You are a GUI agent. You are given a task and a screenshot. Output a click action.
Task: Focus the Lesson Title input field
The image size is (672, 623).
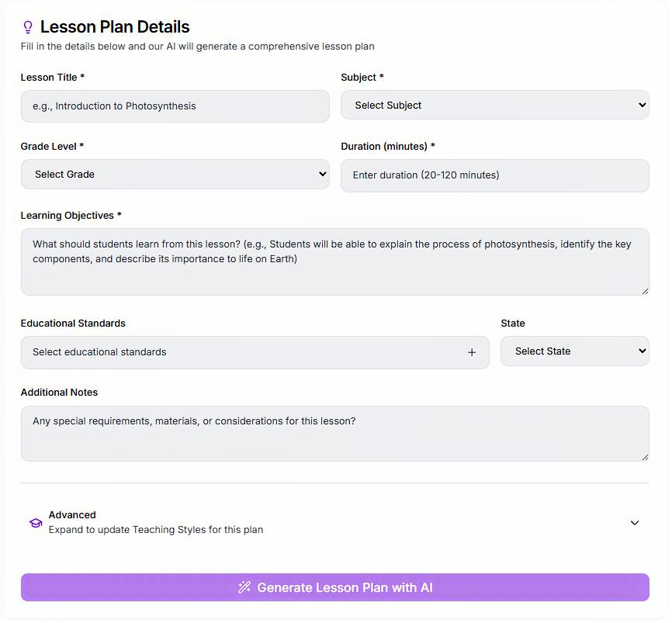tap(175, 106)
